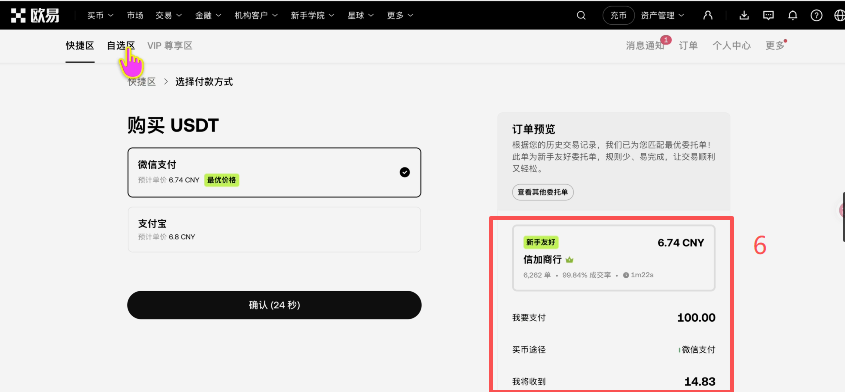Open the notification bell icon
Image resolution: width=845 pixels, height=392 pixels.
[792, 16]
